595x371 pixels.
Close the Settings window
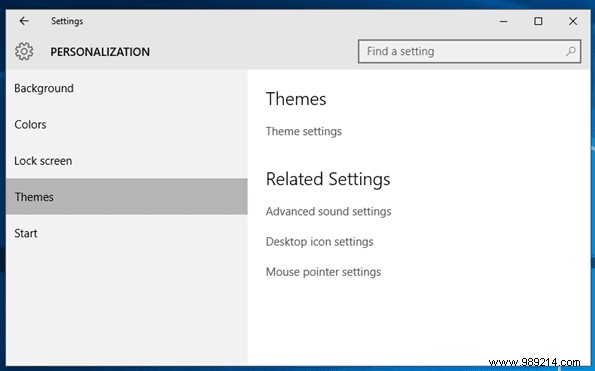click(x=573, y=21)
